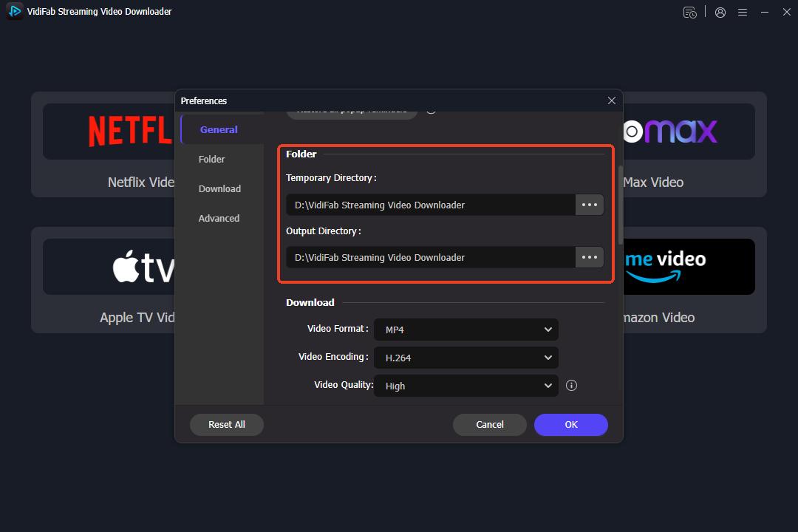Browse for Output Directory folder
798x532 pixels.
click(x=590, y=257)
